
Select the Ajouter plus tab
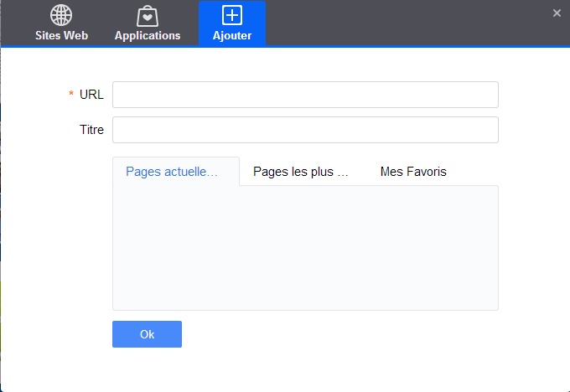pyautogui.click(x=232, y=23)
